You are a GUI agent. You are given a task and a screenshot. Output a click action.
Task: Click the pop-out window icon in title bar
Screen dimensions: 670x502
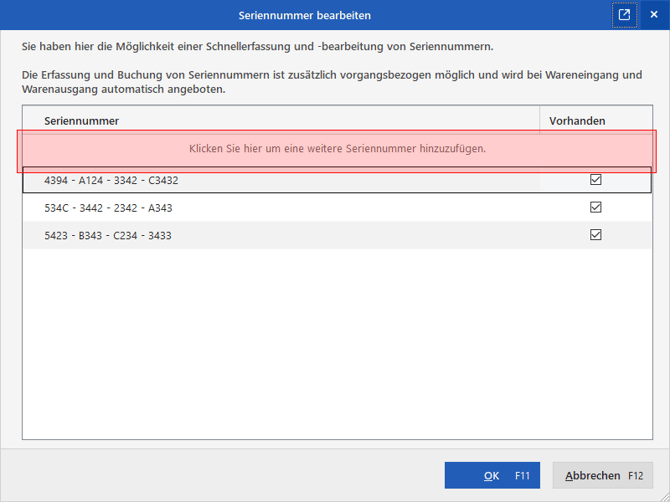624,15
